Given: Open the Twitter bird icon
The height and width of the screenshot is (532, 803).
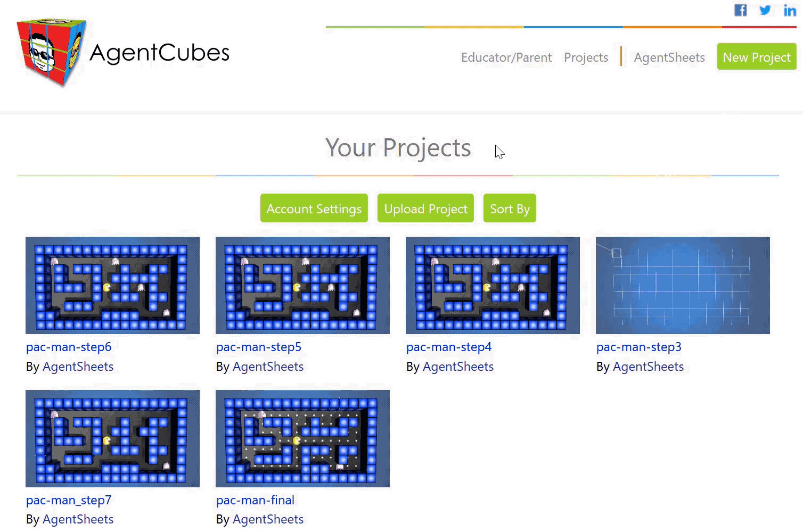Looking at the screenshot, I should 765,10.
